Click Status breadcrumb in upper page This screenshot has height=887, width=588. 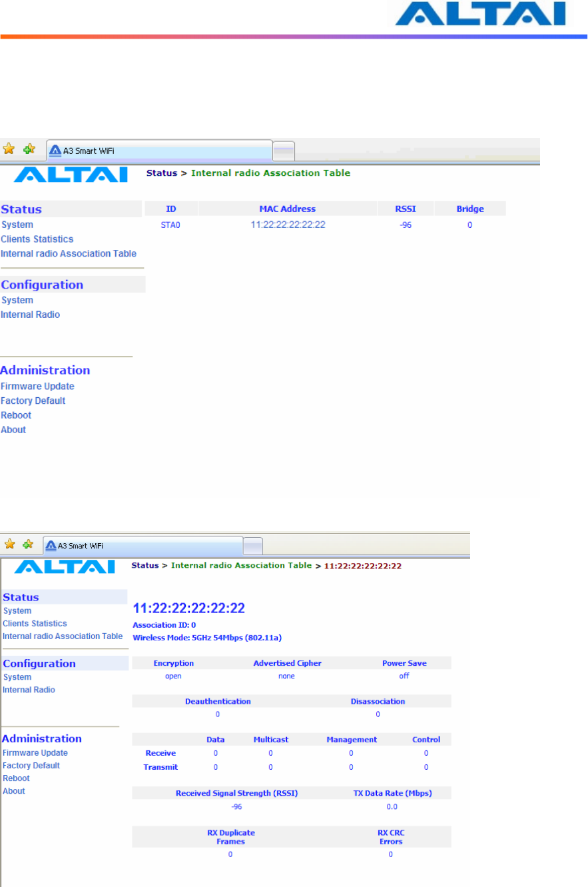pyautogui.click(x=161, y=173)
